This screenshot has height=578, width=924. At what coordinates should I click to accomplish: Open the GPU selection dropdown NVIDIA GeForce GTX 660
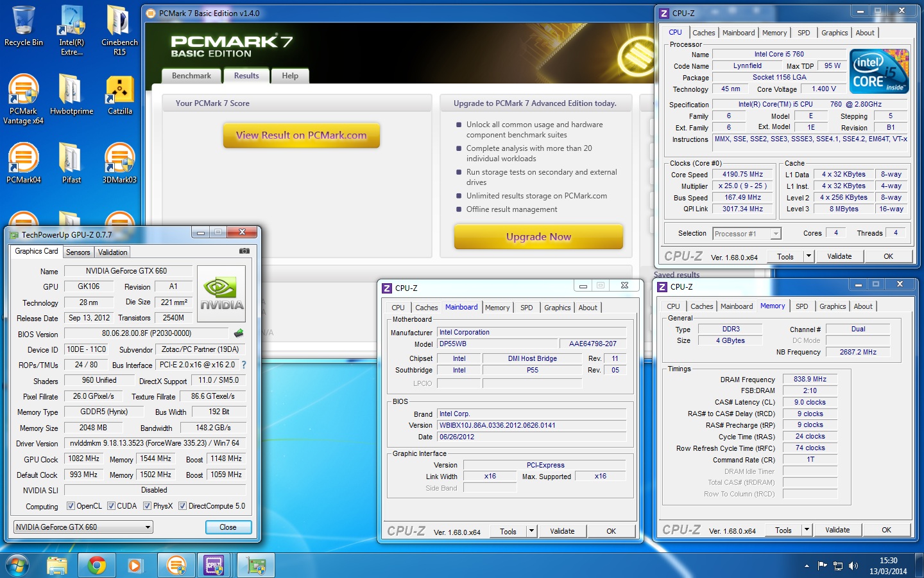[83, 527]
